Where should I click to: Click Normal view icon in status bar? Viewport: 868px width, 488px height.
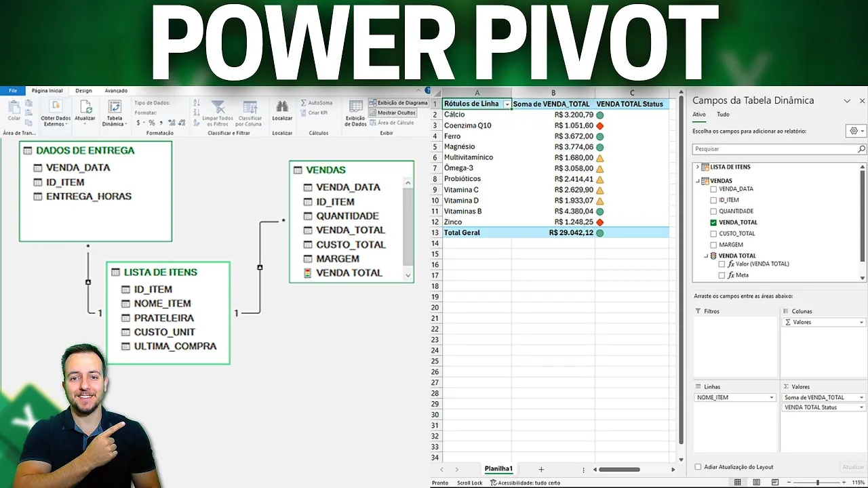pos(738,483)
